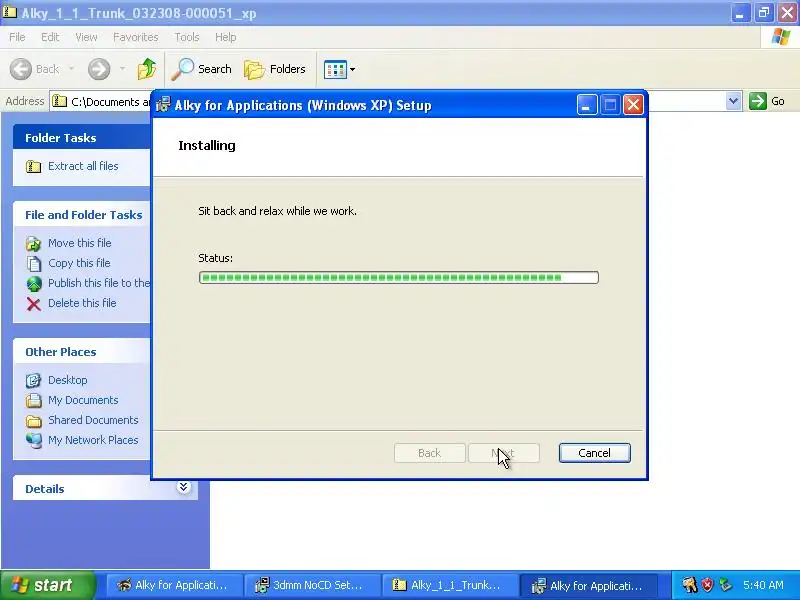Click the red X delete icon
Viewport: 800px width, 600px height.
point(34,304)
